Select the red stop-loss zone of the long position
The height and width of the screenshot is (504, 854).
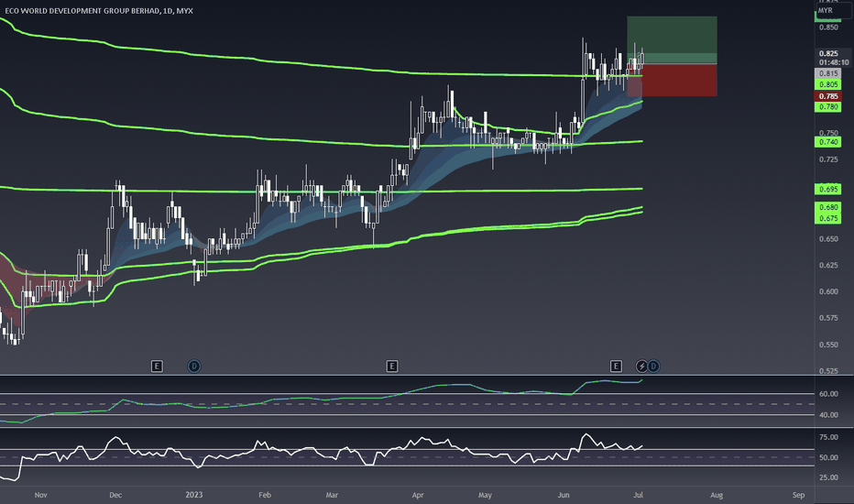[x=672, y=80]
